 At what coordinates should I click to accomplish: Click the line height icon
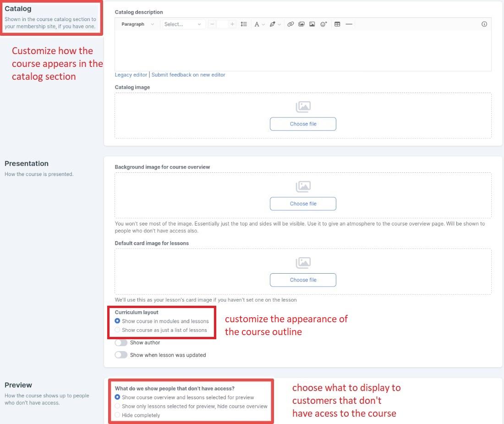pos(244,24)
